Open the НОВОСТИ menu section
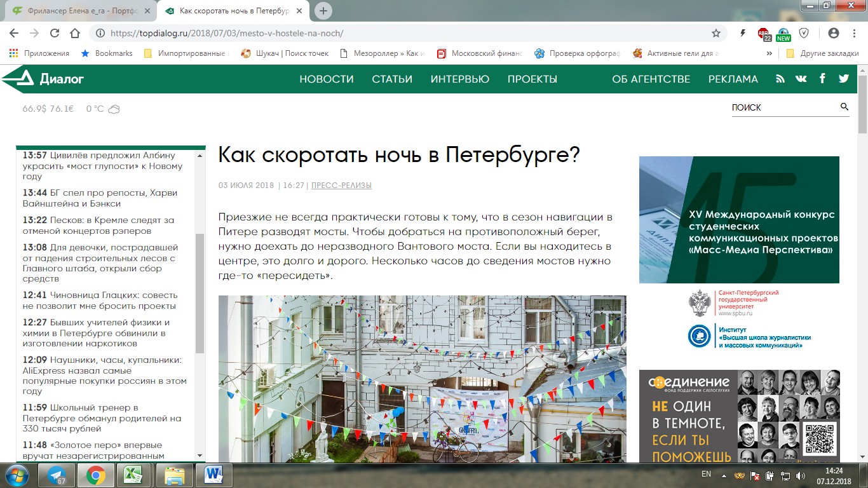 (x=327, y=79)
